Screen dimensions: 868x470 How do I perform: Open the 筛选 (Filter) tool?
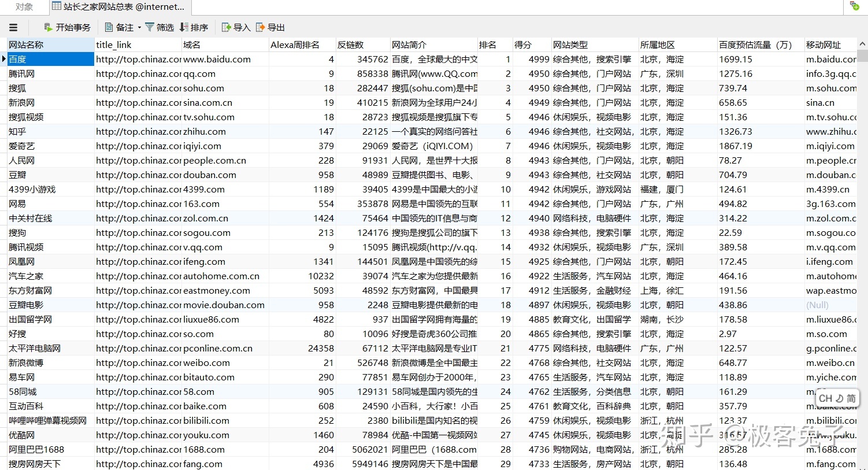pos(159,27)
